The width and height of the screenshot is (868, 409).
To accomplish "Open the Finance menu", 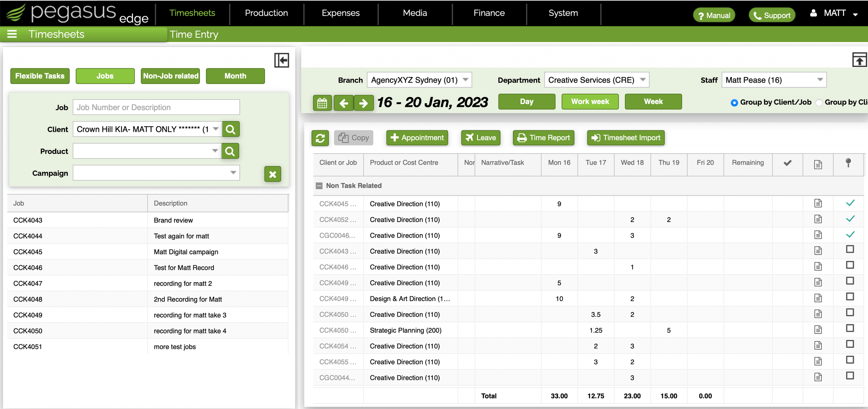I will click(489, 13).
